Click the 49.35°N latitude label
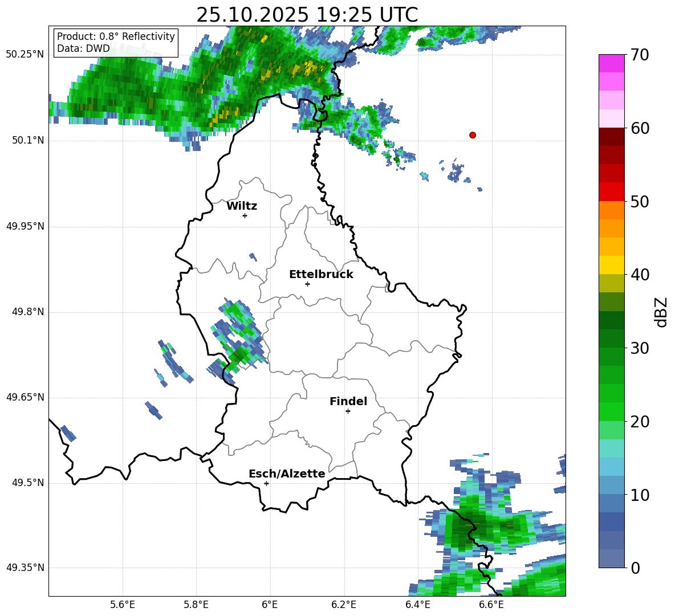This screenshot has height=616, width=675. [25, 568]
